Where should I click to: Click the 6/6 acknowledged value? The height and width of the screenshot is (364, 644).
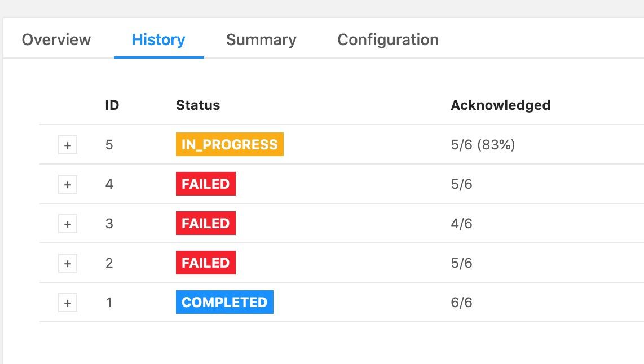[x=461, y=303]
